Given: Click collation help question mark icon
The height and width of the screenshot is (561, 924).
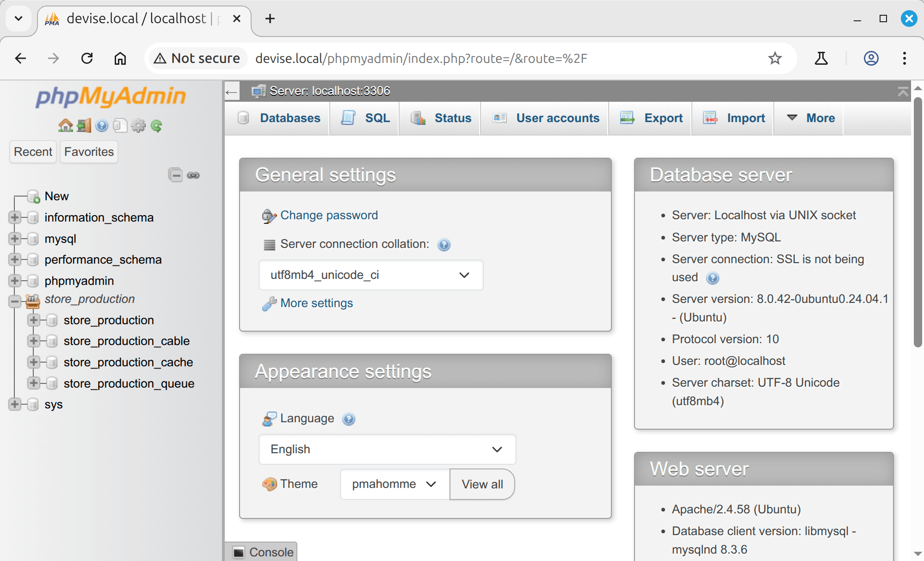Looking at the screenshot, I should (x=444, y=244).
